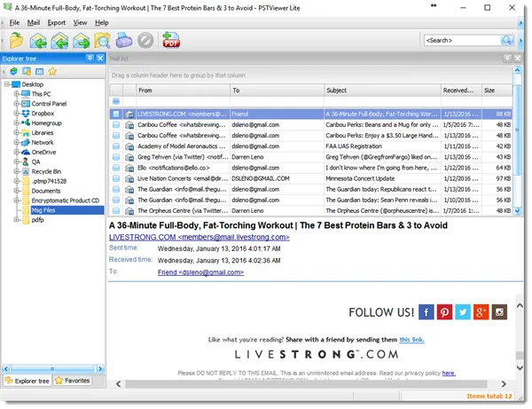
Task: Open the Find in folder toolbar icon
Action: click(102, 41)
